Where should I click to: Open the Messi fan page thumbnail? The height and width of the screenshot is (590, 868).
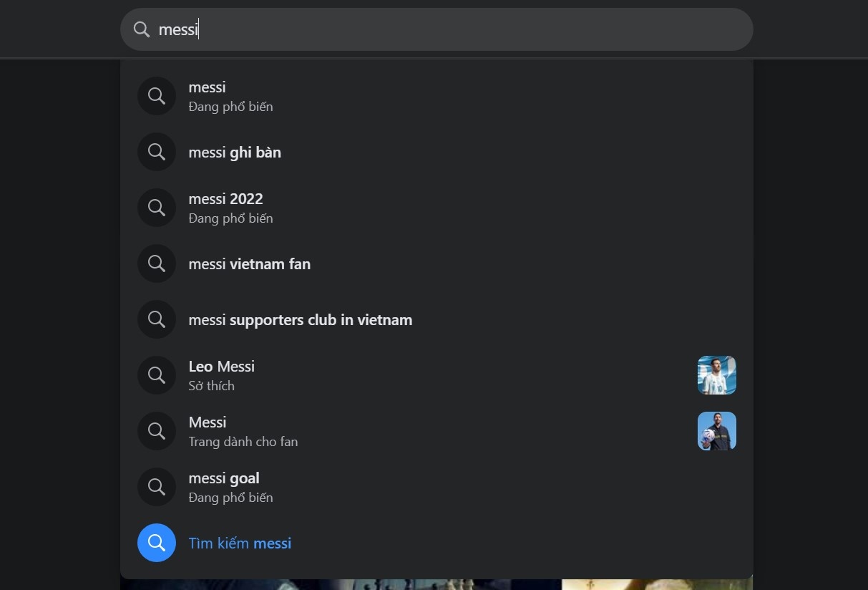tap(716, 431)
